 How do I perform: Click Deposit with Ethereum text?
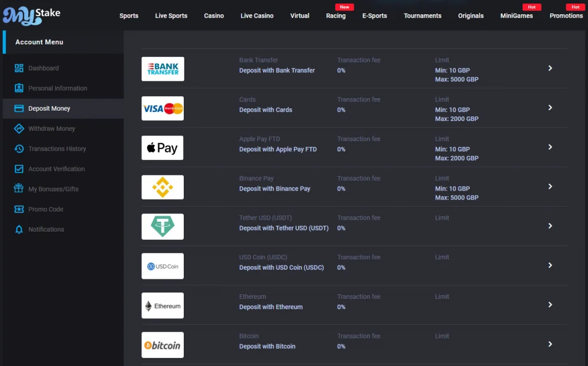tap(271, 307)
